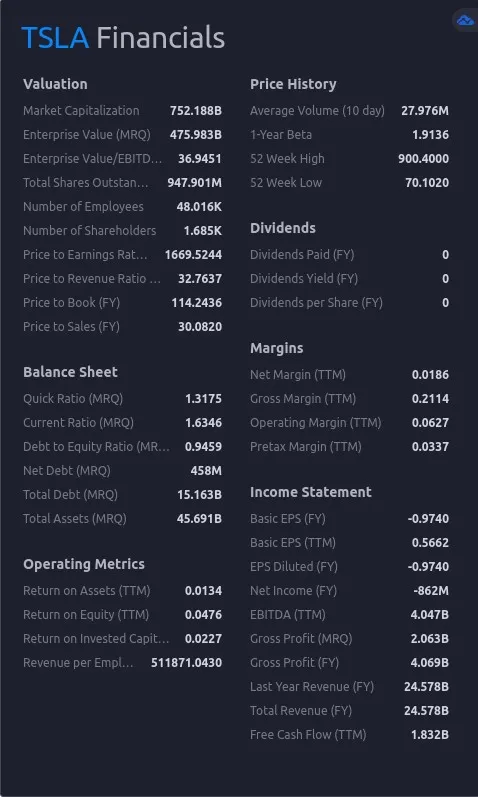Screen dimensions: 478x797
Task: Select the Return on Equity (TTM) row
Action: [x=123, y=615]
